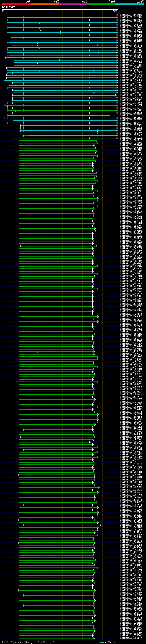146x644 pixels.
Task: Select label UniRef100_A3D4V2
Action: tap(131, 568)
